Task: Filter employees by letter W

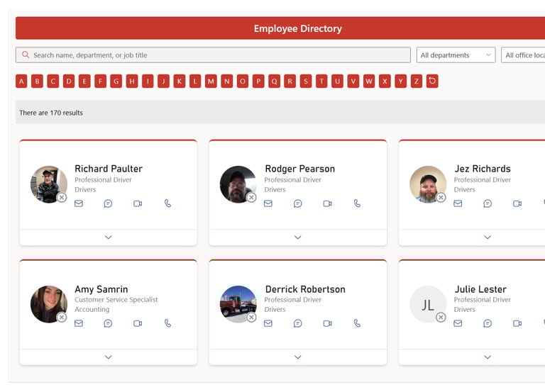Action: (x=369, y=82)
